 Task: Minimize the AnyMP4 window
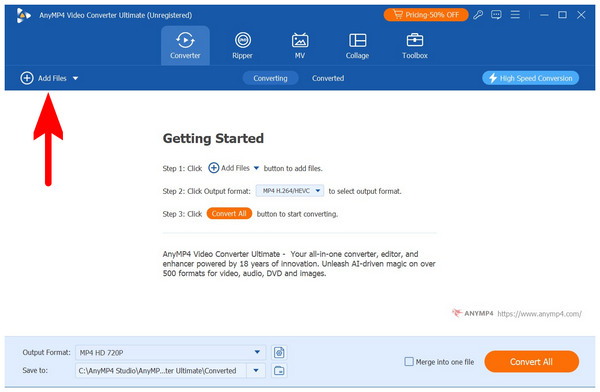pos(544,15)
